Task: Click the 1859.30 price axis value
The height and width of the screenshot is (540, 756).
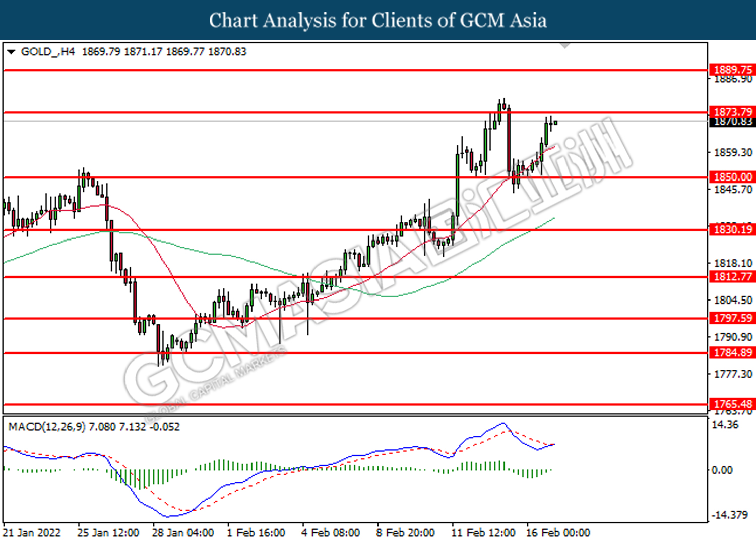Action: (x=733, y=152)
